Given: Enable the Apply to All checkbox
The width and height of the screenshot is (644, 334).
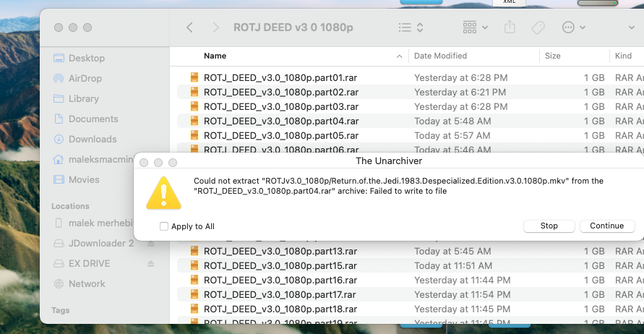Looking at the screenshot, I should [x=164, y=226].
